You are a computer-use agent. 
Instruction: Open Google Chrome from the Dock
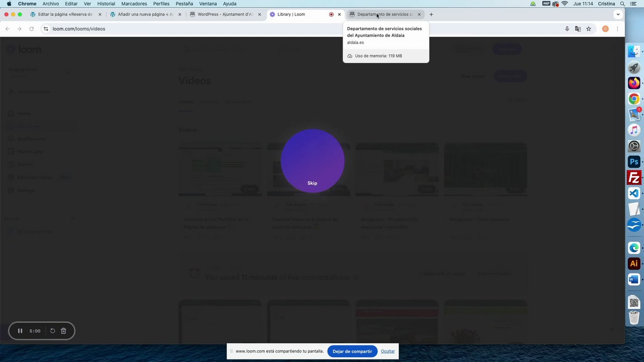point(634,99)
